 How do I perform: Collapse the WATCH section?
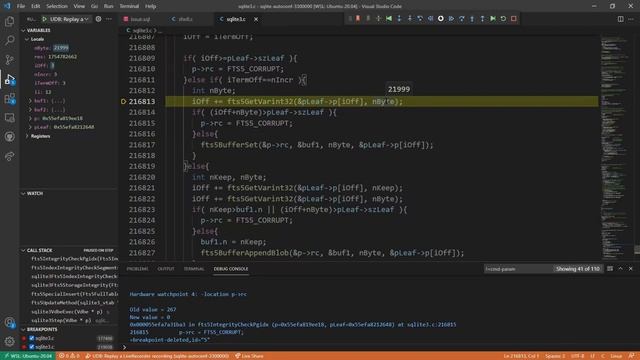(35, 193)
